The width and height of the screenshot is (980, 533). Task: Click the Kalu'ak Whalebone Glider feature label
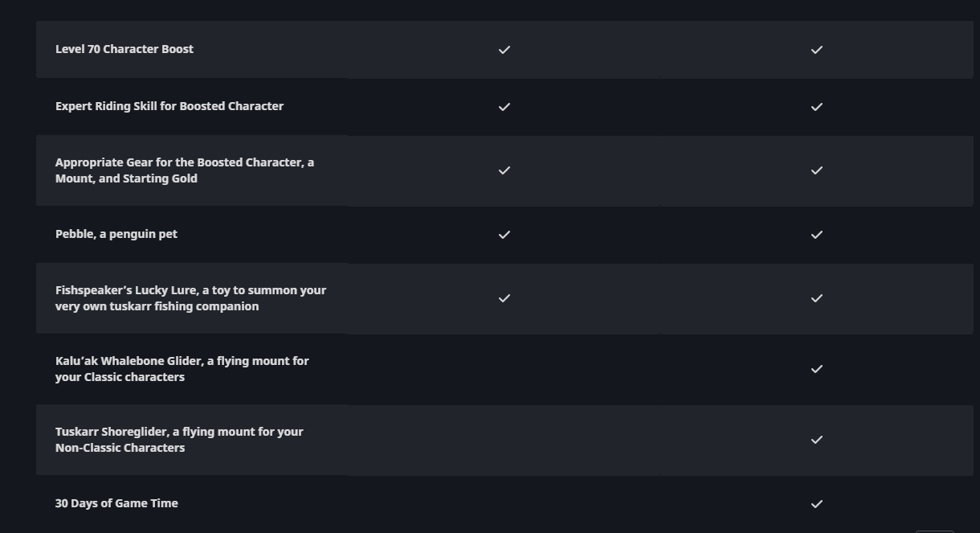tap(182, 369)
